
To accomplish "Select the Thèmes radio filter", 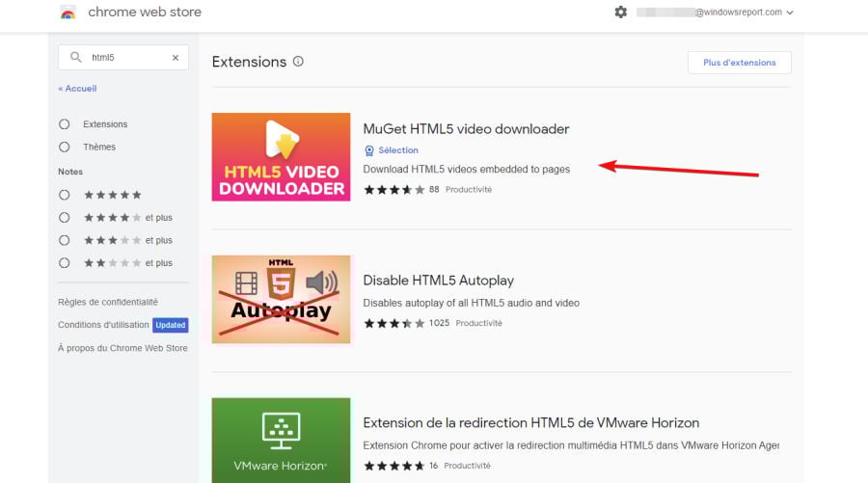I will (65, 148).
